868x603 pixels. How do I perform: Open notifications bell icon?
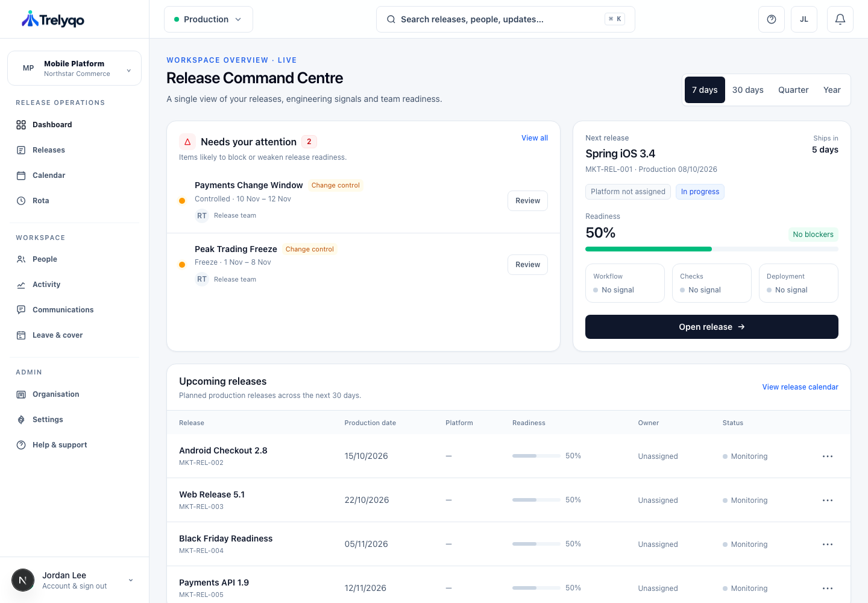point(840,19)
